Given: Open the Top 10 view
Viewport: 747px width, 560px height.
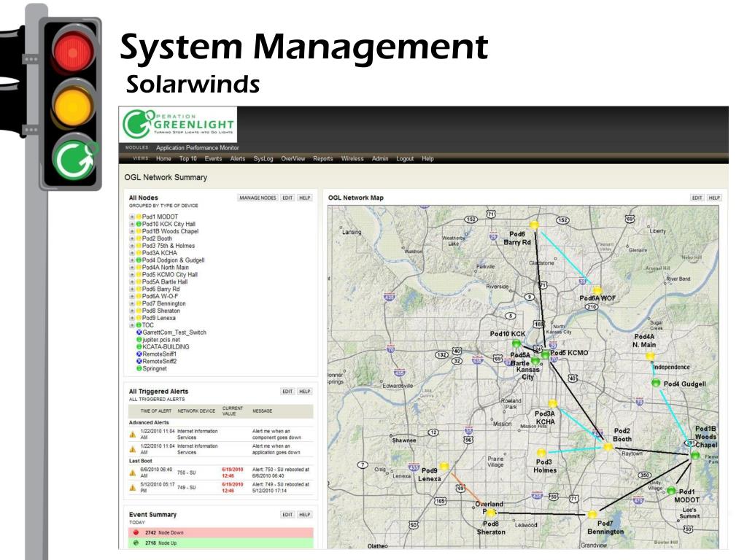Looking at the screenshot, I should (187, 158).
